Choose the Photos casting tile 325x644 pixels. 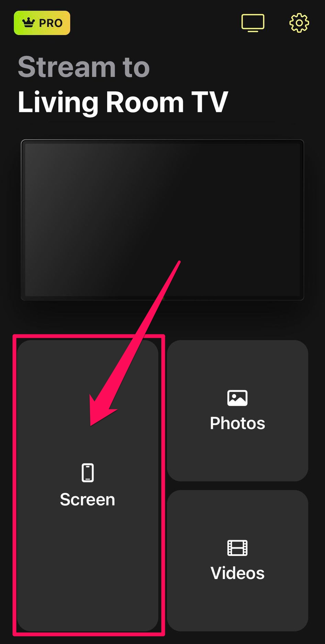point(237,411)
